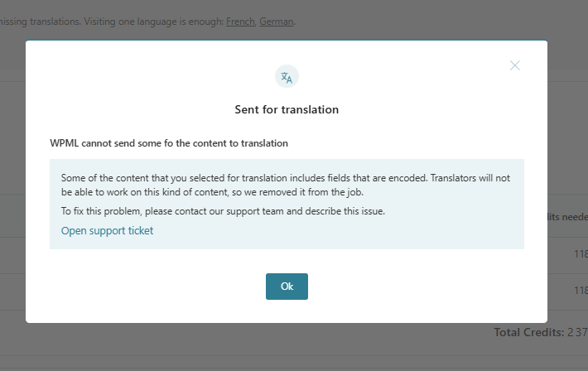Visit the French language link

click(240, 22)
